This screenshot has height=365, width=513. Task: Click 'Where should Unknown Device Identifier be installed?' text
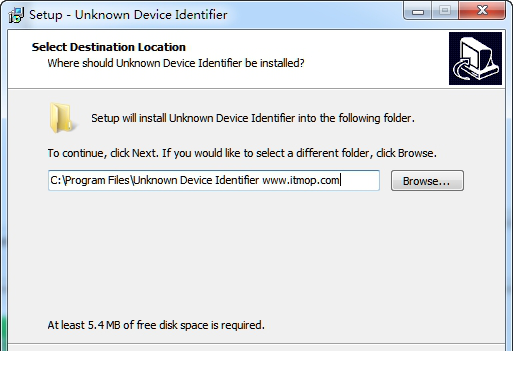pyautogui.click(x=176, y=63)
